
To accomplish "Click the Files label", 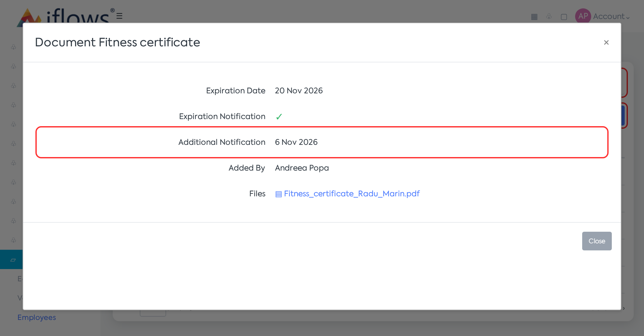I will point(257,194).
